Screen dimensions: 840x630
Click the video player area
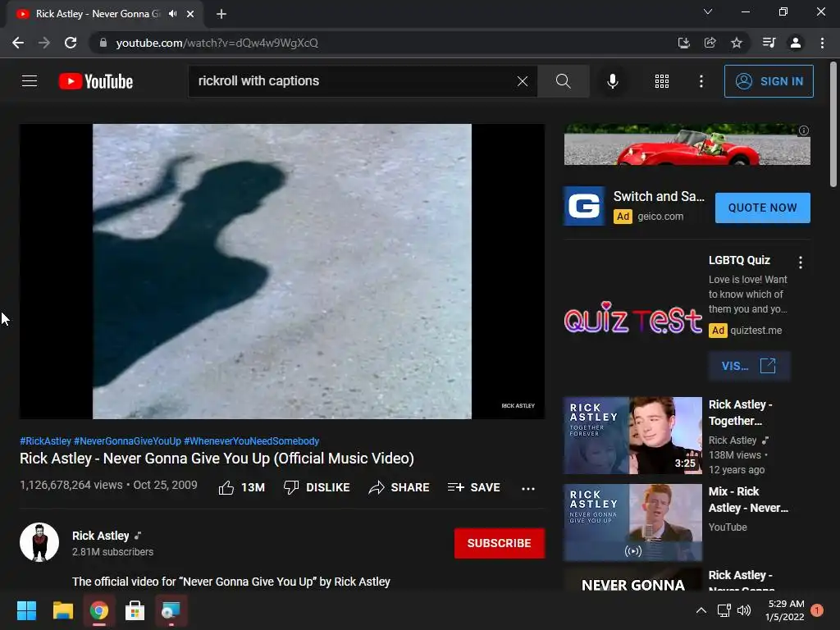pyautogui.click(x=282, y=271)
